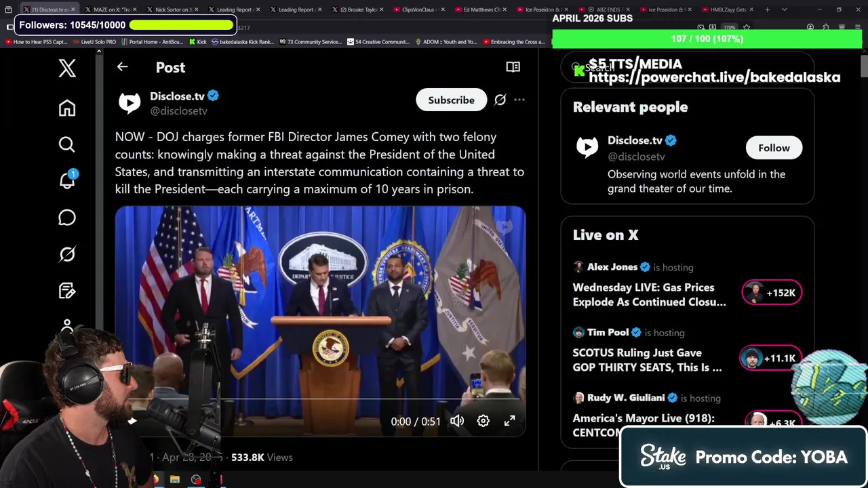868x488 pixels.
Task: Open a new browser tab with plus
Action: pyautogui.click(x=767, y=9)
